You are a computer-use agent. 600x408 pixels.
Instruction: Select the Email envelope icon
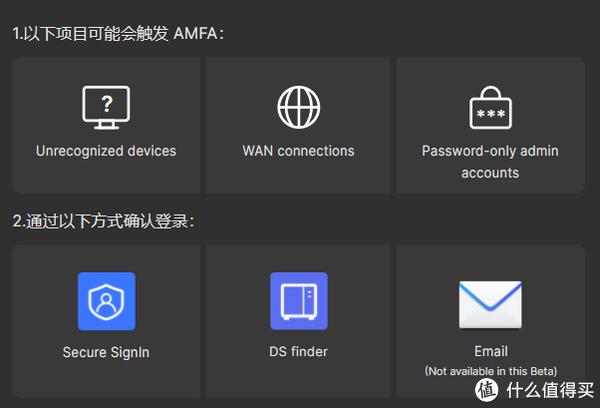[490, 303]
